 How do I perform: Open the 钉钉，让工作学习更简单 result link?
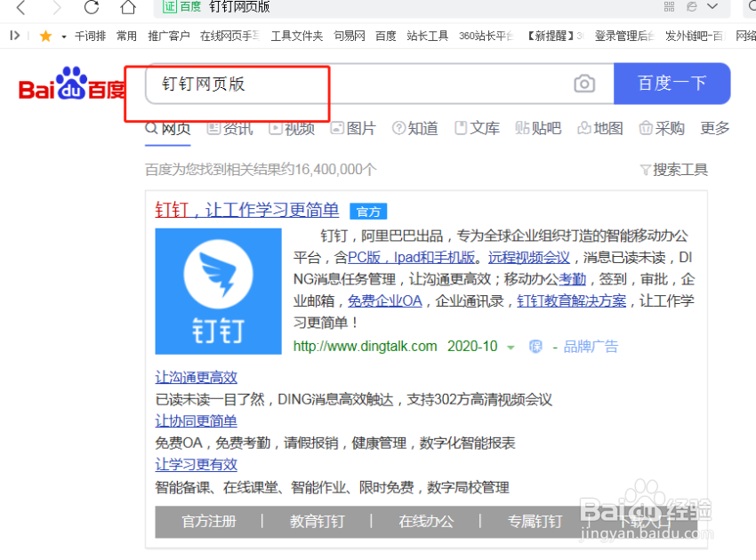coord(246,209)
